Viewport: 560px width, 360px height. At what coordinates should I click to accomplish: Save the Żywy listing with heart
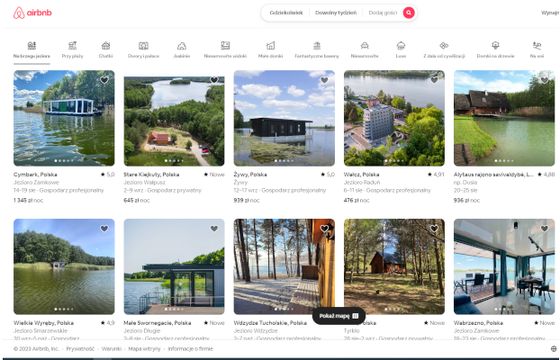coord(324,80)
